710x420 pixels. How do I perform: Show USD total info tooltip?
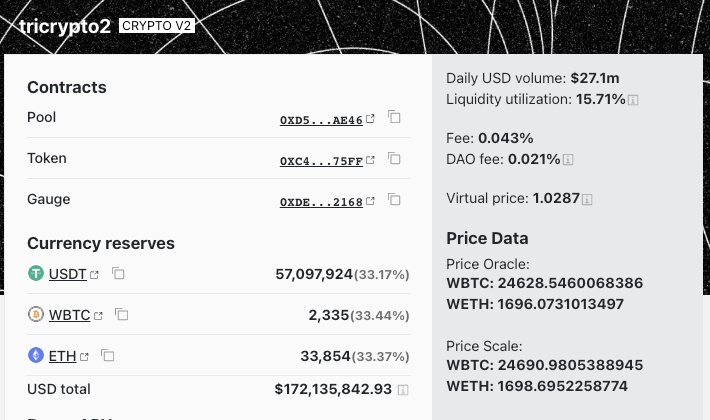coord(404,390)
